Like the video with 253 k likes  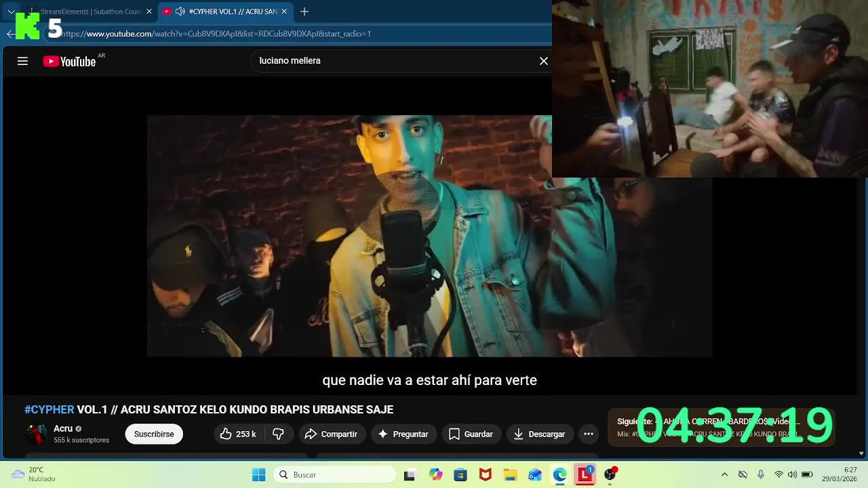[239, 434]
